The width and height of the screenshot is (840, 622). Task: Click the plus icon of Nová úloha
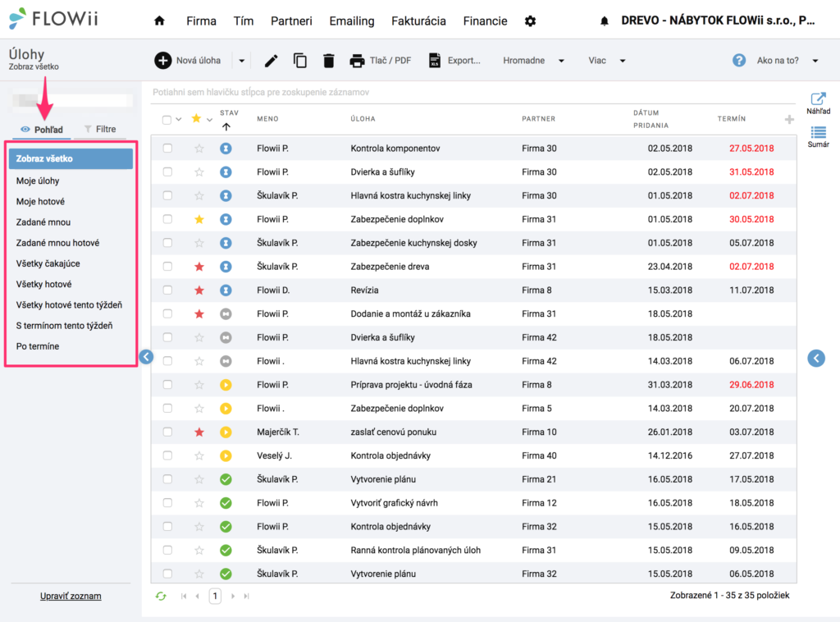(163, 61)
